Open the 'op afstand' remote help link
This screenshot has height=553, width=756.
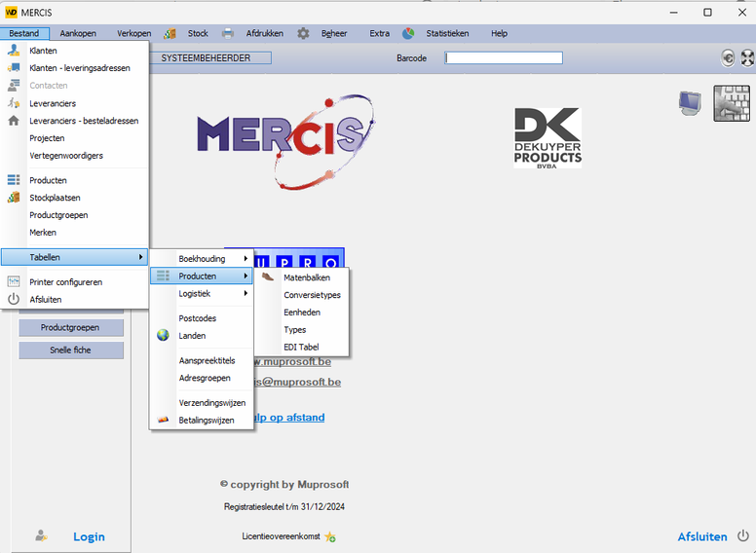289,417
